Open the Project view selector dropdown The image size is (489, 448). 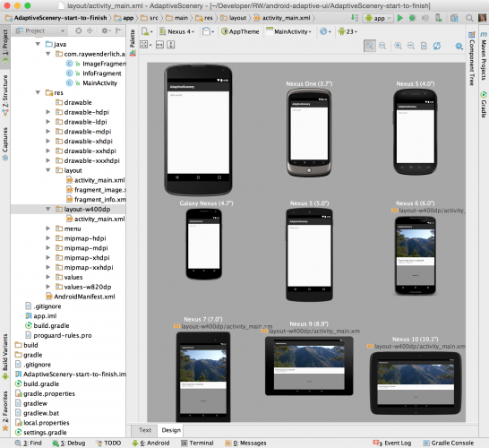pos(40,30)
